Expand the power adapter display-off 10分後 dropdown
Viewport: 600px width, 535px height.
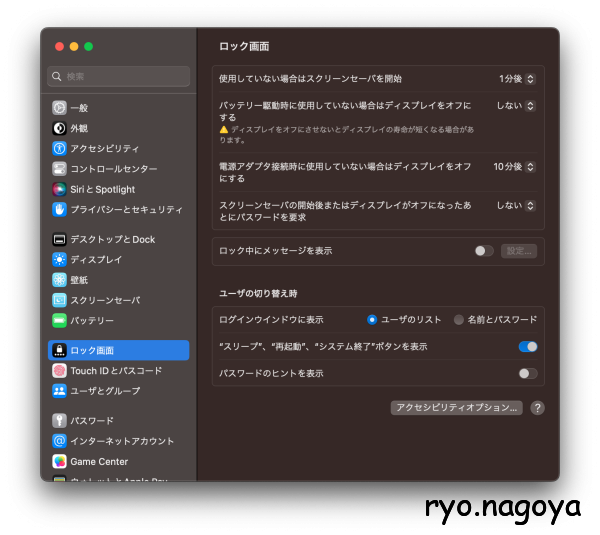point(514,167)
